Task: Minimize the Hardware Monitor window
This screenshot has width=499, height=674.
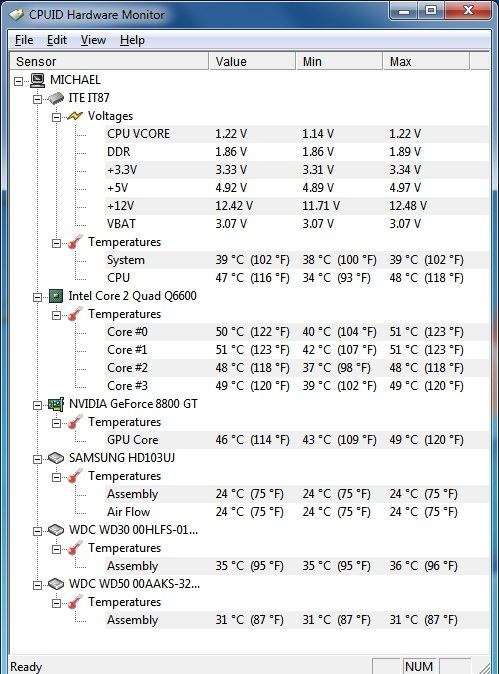Action: coord(404,11)
